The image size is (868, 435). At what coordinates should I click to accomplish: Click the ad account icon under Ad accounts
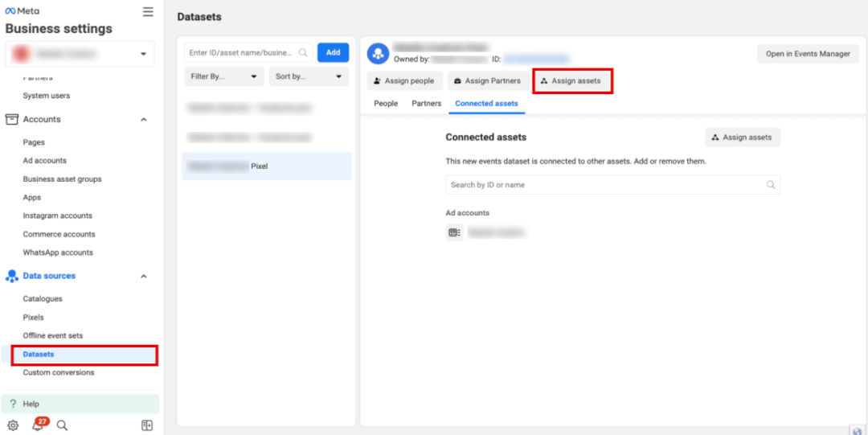454,232
